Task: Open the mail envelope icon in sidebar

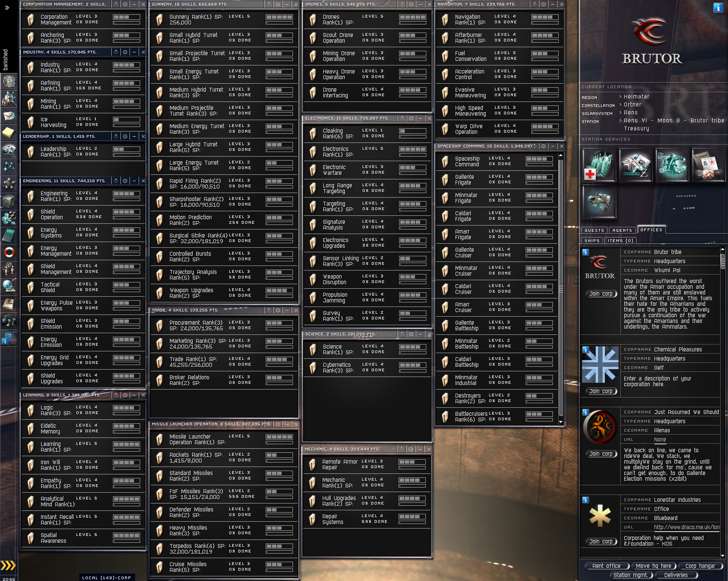Action: (9, 116)
